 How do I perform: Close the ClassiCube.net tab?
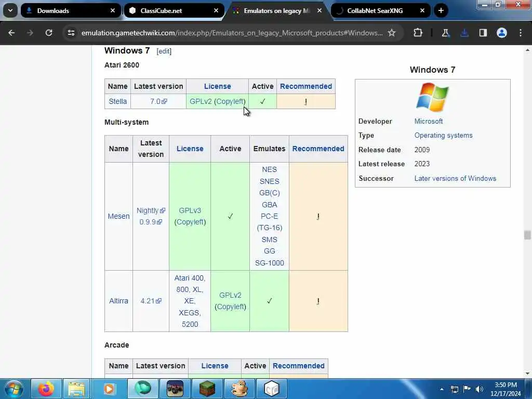pos(216,10)
